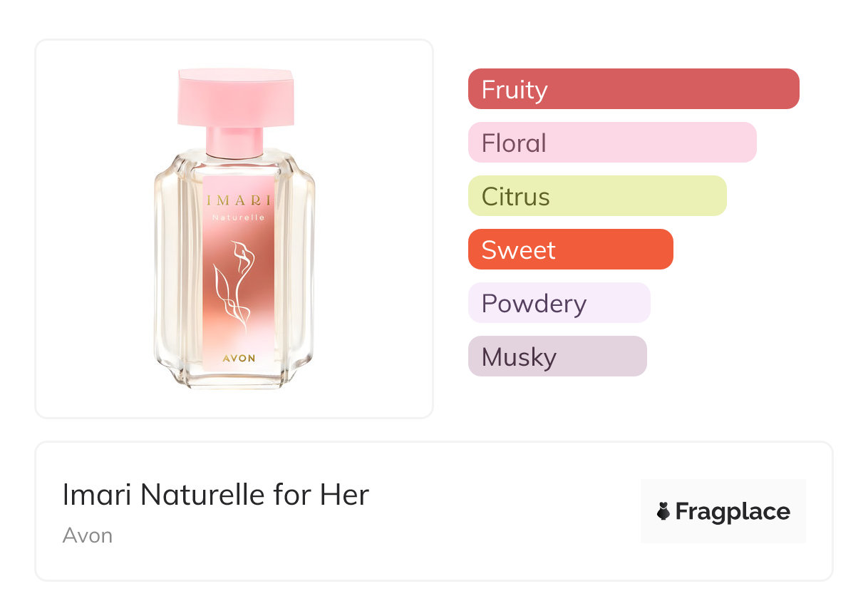Choose the Citrus accord bar
Viewport: 868px width, 616px height.
[x=596, y=196]
